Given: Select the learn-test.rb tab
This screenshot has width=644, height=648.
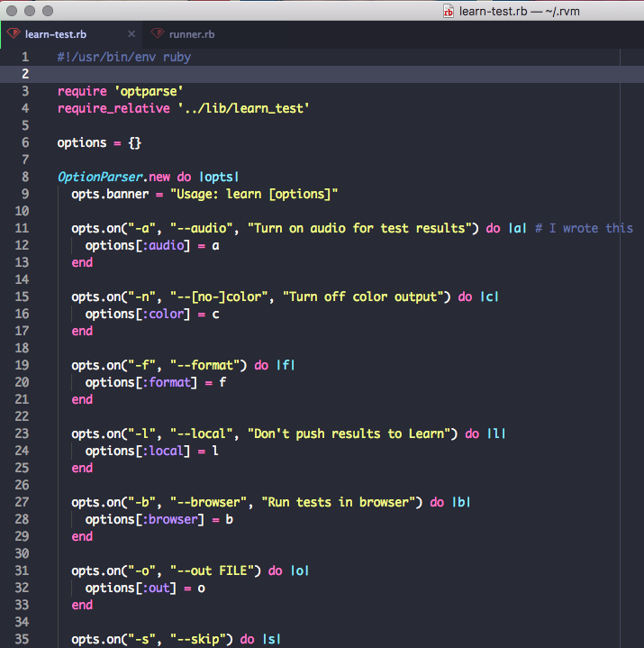Looking at the screenshot, I should [56, 34].
